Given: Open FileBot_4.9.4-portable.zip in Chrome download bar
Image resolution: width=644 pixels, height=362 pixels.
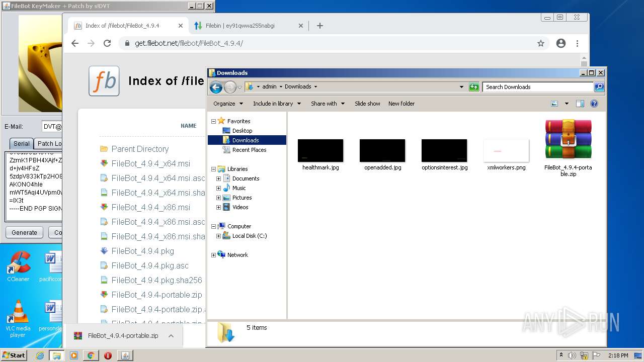Looking at the screenshot, I should [123, 336].
